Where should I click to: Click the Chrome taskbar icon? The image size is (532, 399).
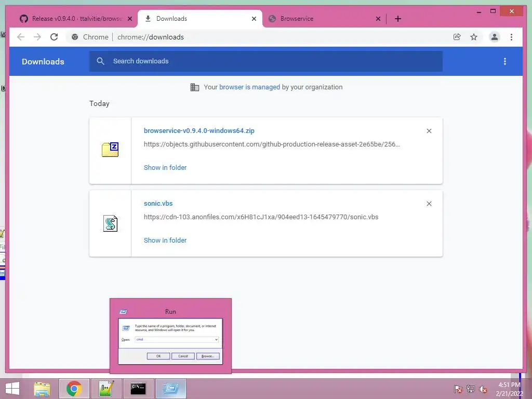pos(74,389)
